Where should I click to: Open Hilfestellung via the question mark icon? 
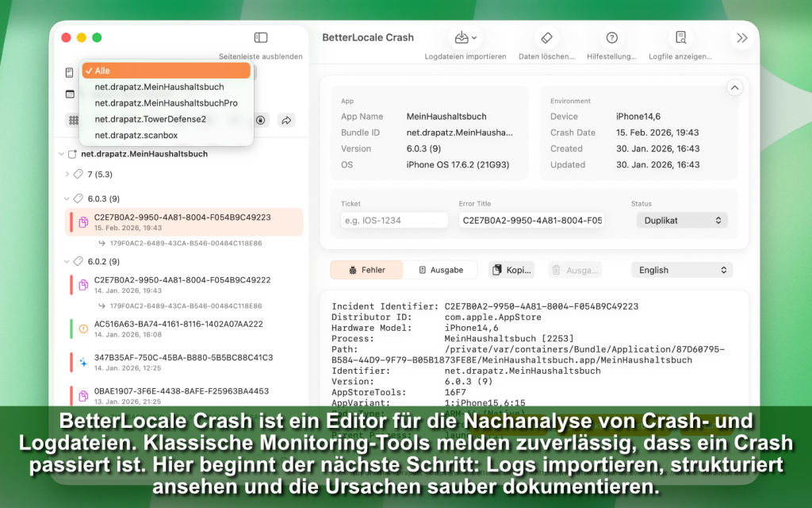point(611,38)
